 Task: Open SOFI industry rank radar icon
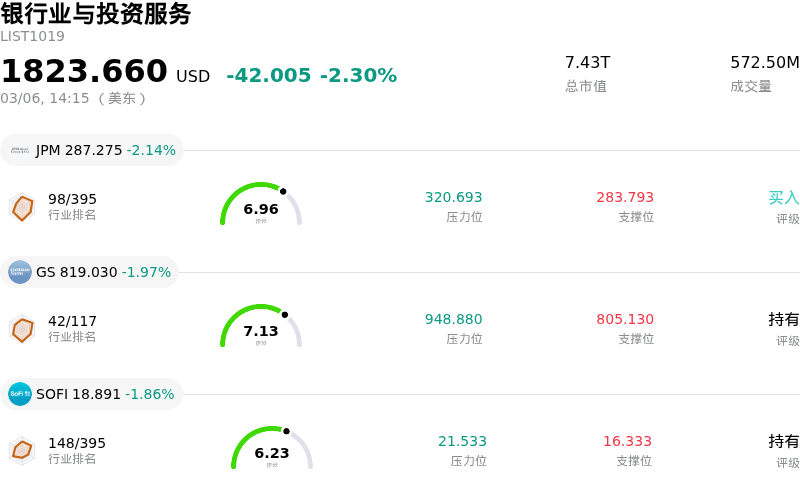(x=22, y=451)
